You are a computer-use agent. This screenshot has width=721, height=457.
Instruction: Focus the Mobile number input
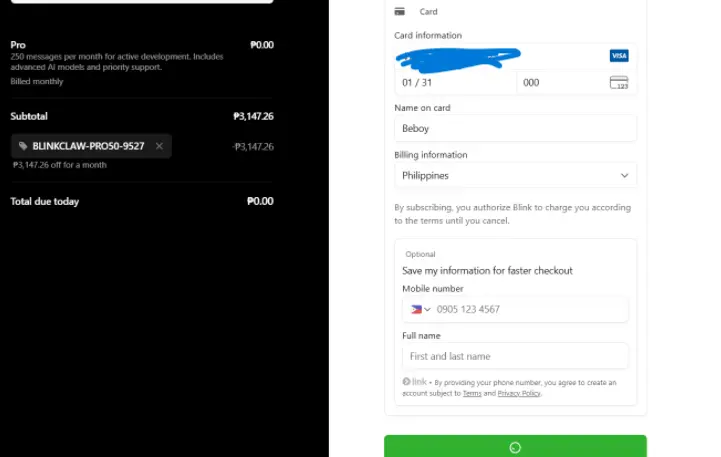tap(531, 309)
